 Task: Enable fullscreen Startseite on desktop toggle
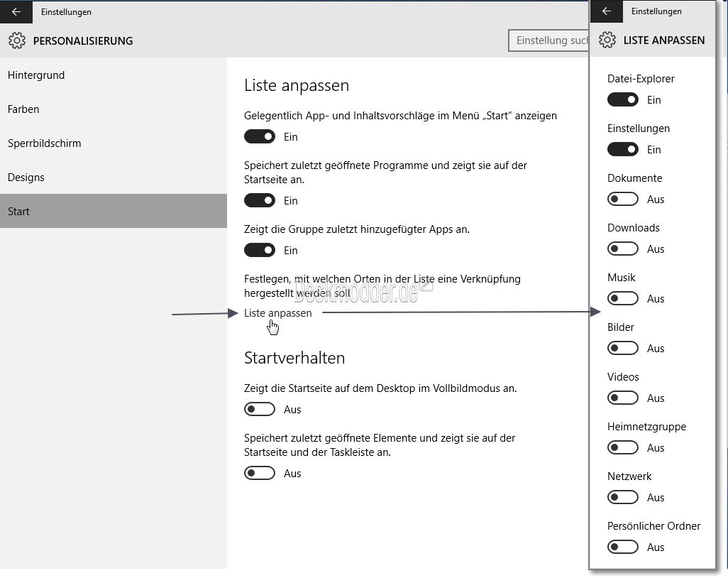click(x=260, y=409)
